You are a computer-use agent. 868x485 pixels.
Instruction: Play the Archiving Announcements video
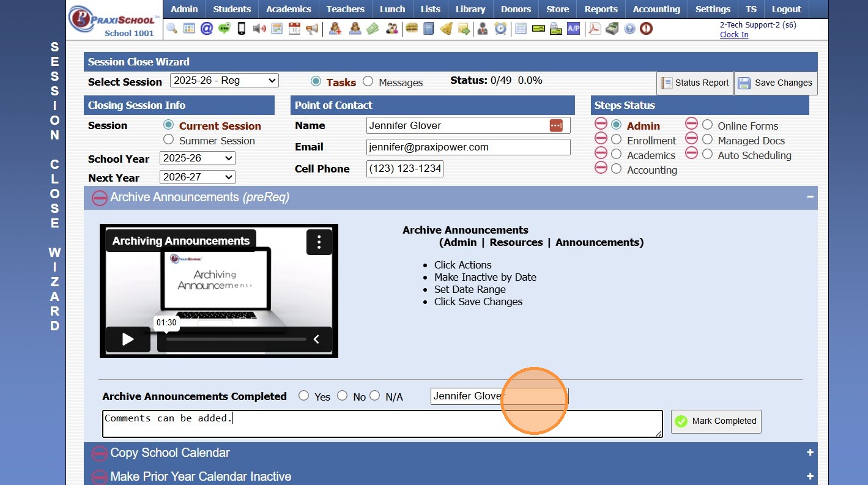point(128,339)
